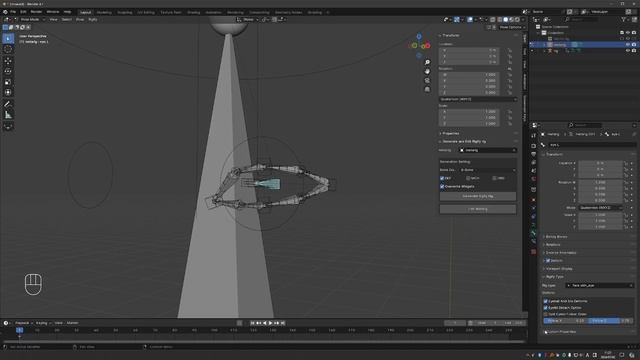
Task: Open the Bone properties tab icon
Action: 533,233
